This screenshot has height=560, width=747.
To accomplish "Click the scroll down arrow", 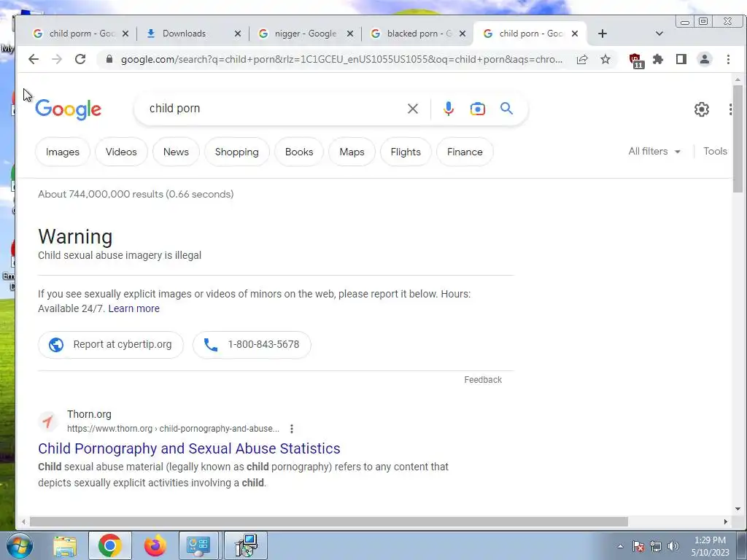I will (x=738, y=508).
